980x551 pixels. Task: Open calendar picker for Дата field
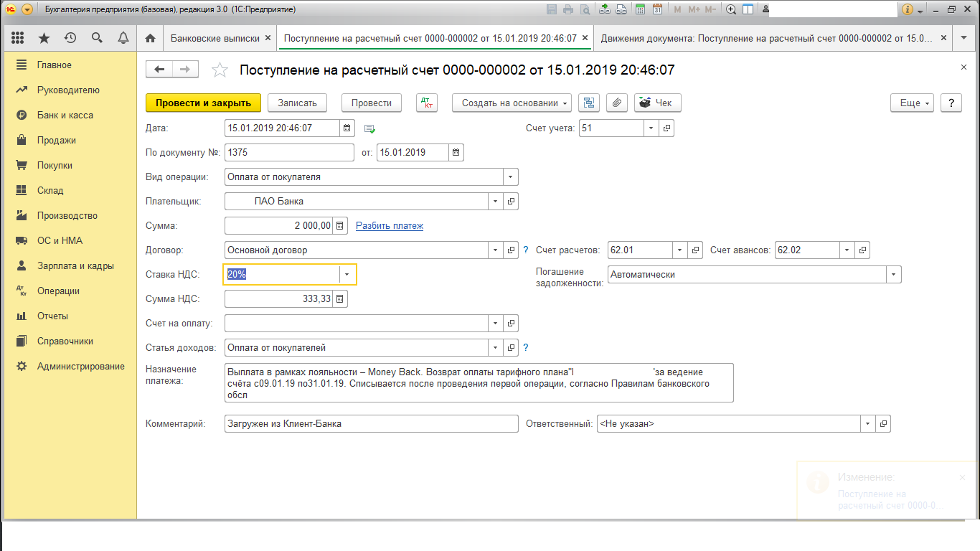pos(347,128)
